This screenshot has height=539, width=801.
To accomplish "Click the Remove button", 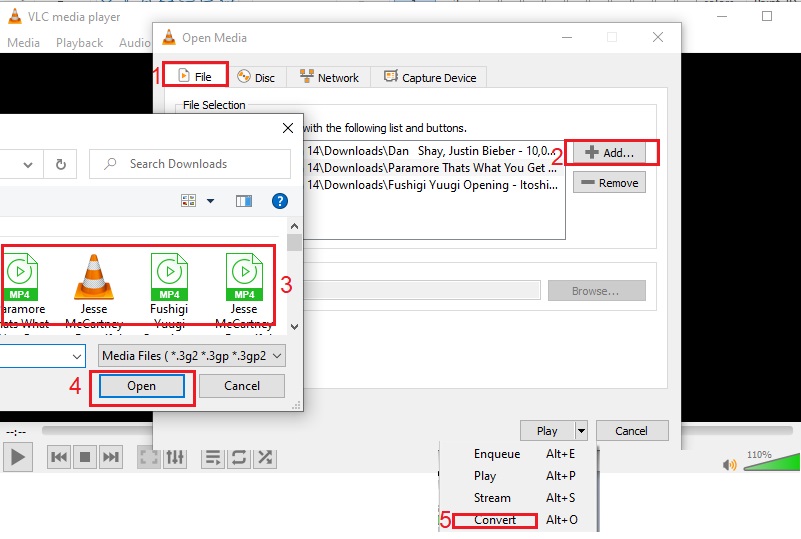I will click(609, 182).
